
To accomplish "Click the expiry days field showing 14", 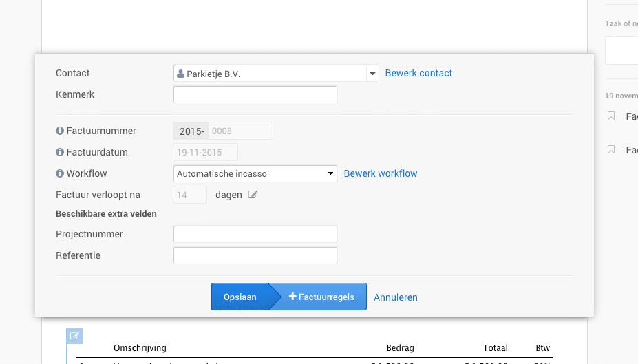I will point(190,195).
